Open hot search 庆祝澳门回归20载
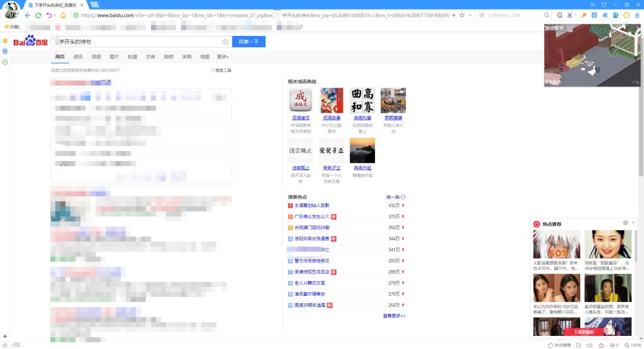 pyautogui.click(x=312, y=227)
